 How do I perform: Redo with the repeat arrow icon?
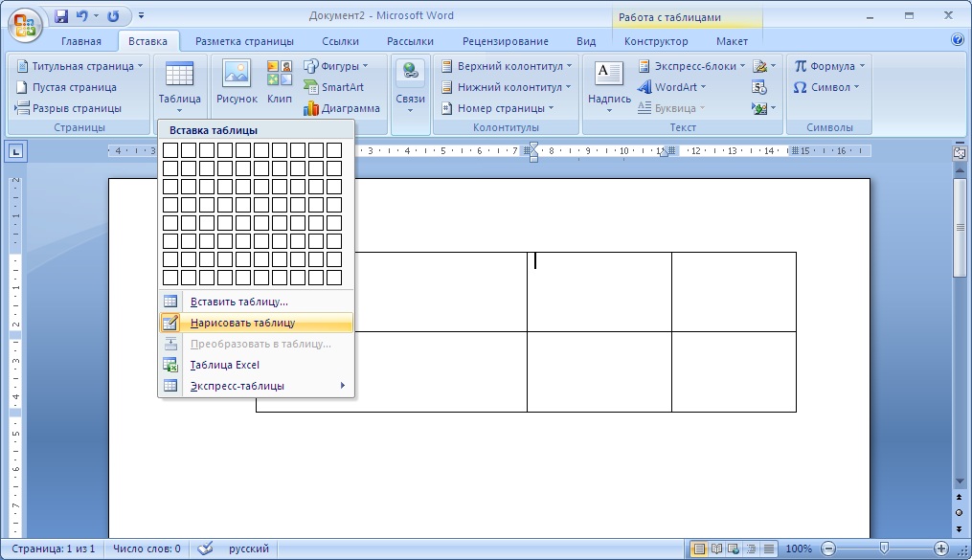[x=113, y=16]
